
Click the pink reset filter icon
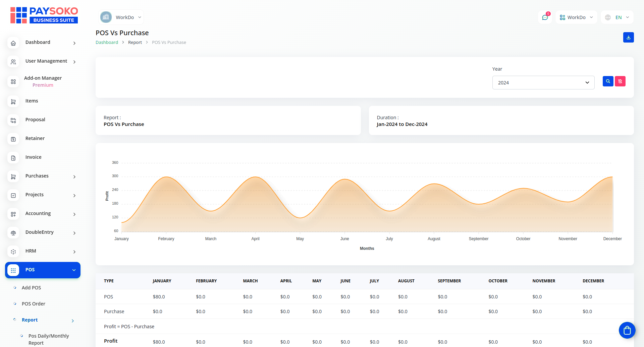pos(620,81)
